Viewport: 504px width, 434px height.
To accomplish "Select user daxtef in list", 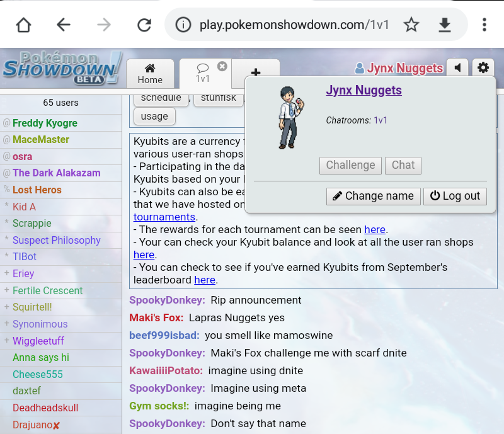I will [x=60, y=391].
